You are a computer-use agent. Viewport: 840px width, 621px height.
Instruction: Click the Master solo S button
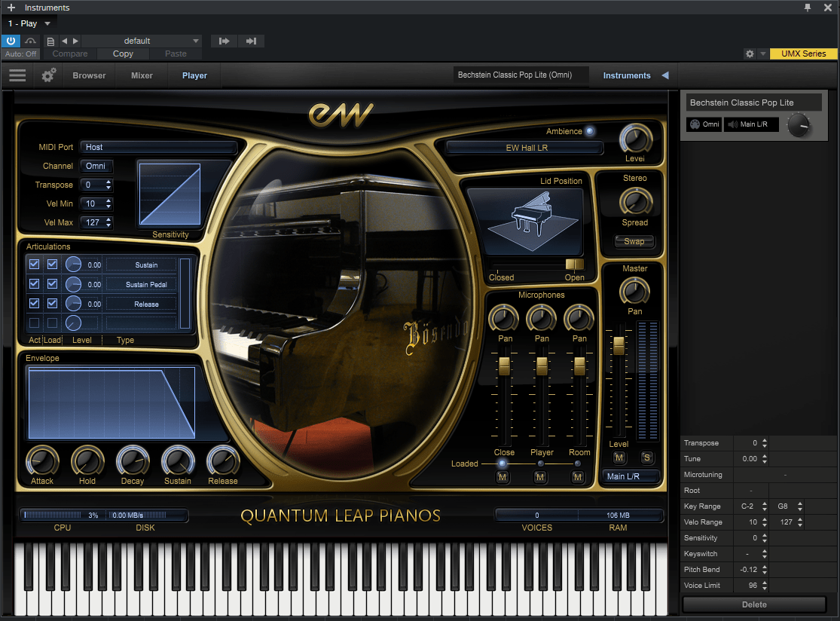click(647, 457)
